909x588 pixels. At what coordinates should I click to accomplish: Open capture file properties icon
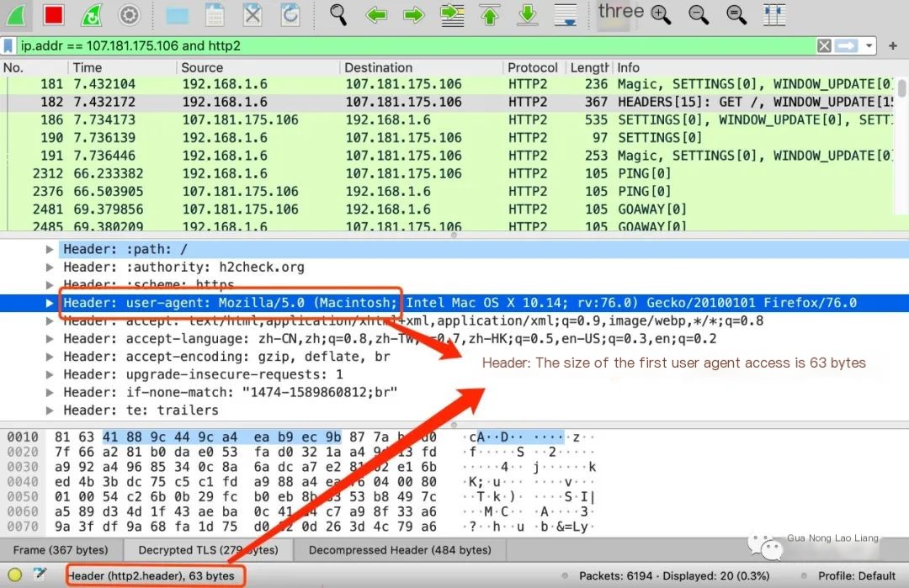40,574
